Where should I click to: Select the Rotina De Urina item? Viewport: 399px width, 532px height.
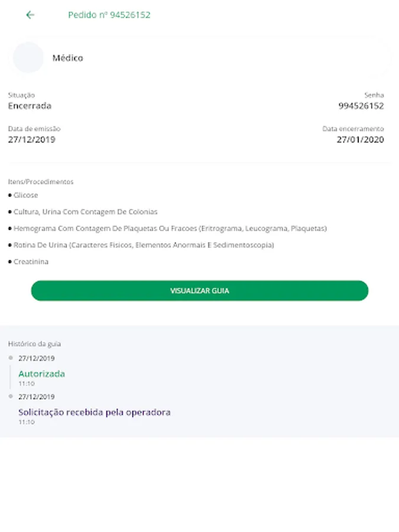coord(144,245)
